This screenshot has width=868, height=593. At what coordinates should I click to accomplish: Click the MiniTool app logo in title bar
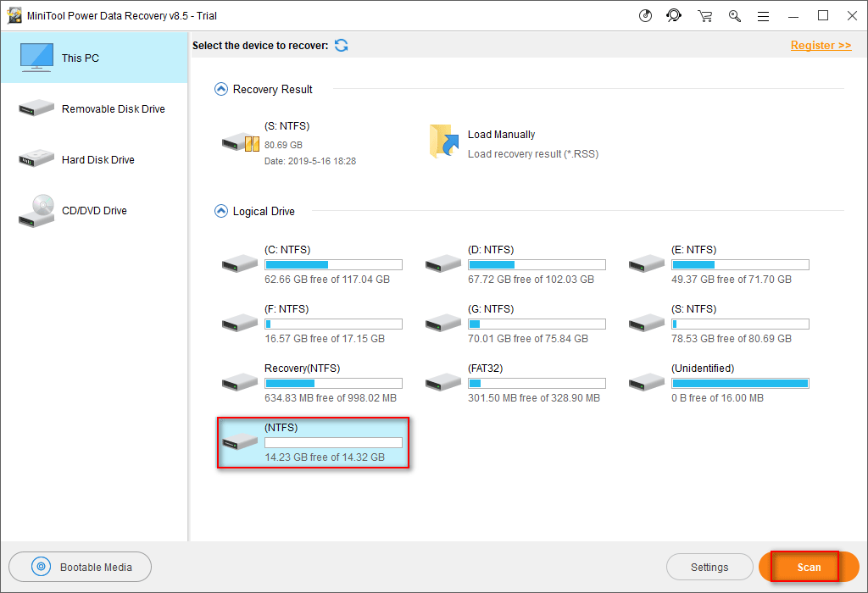(14, 15)
